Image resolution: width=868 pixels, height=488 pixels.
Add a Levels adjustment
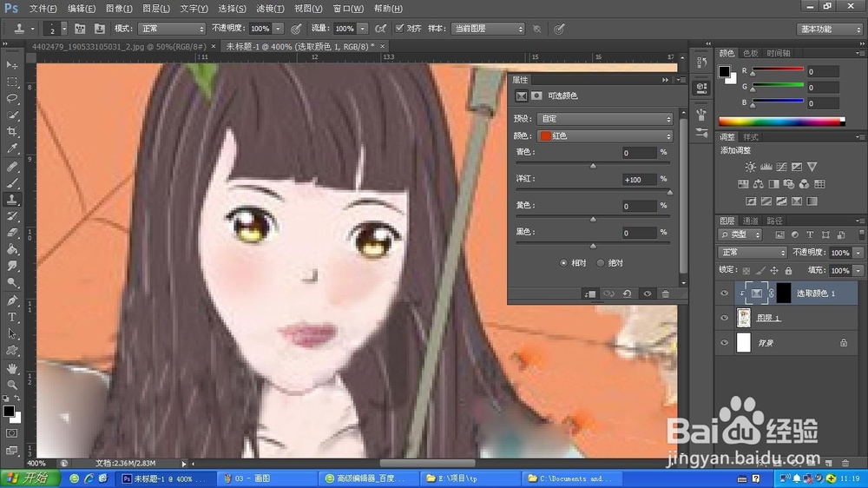coord(766,167)
